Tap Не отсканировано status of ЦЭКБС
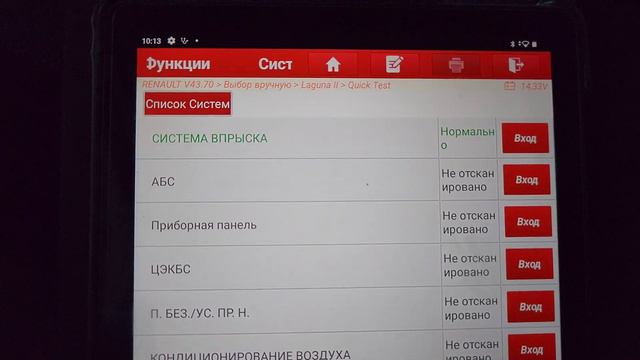 point(470,265)
